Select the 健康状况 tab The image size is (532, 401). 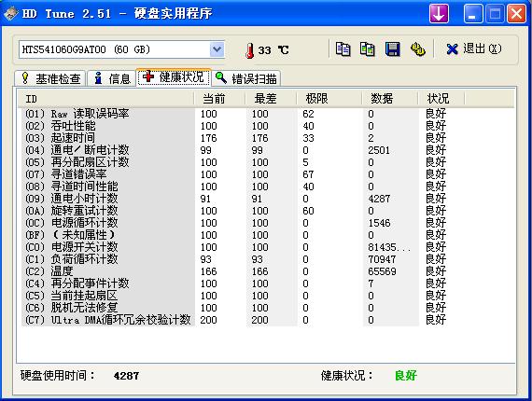(174, 77)
